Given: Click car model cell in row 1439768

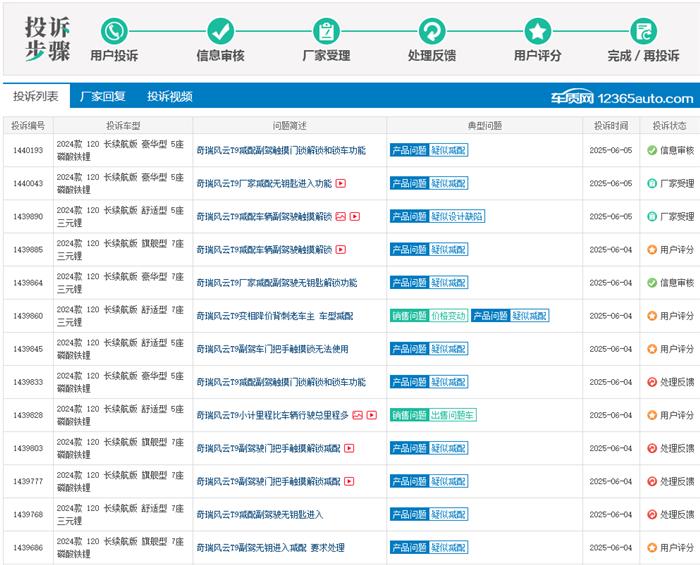Looking at the screenshot, I should [121, 514].
